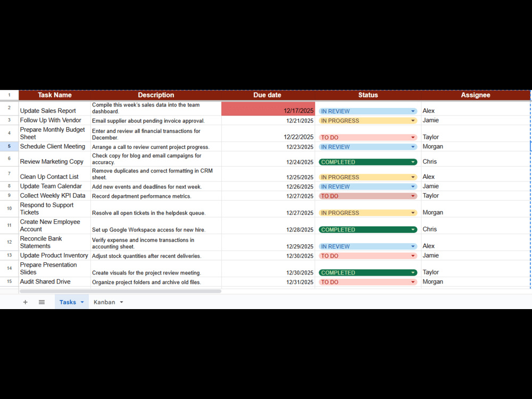Select row header number 1
This screenshot has height=399, width=532.
[9, 95]
